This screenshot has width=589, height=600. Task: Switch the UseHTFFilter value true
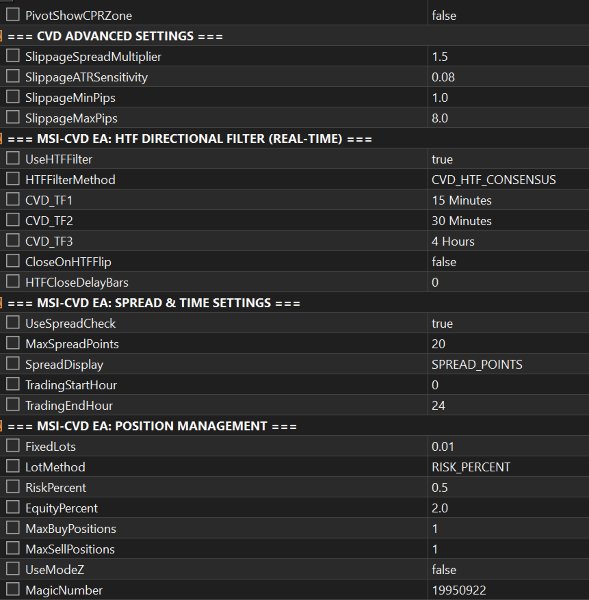click(442, 159)
